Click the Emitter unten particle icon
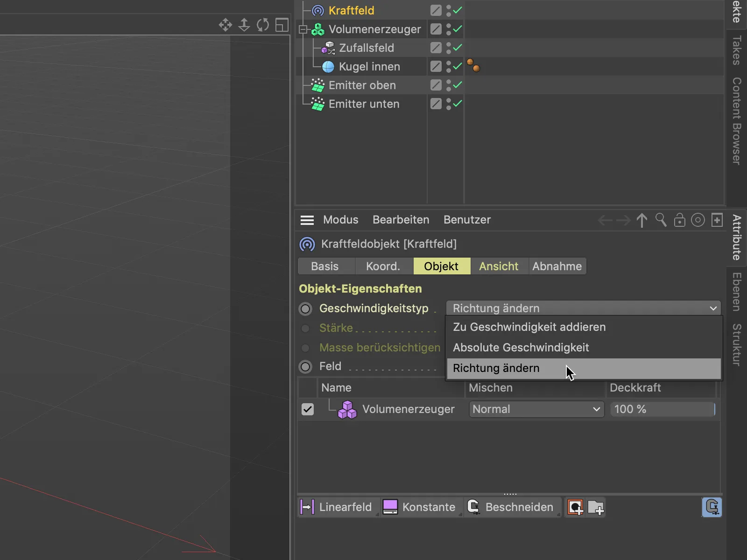This screenshot has height=560, width=747. pos(318,104)
